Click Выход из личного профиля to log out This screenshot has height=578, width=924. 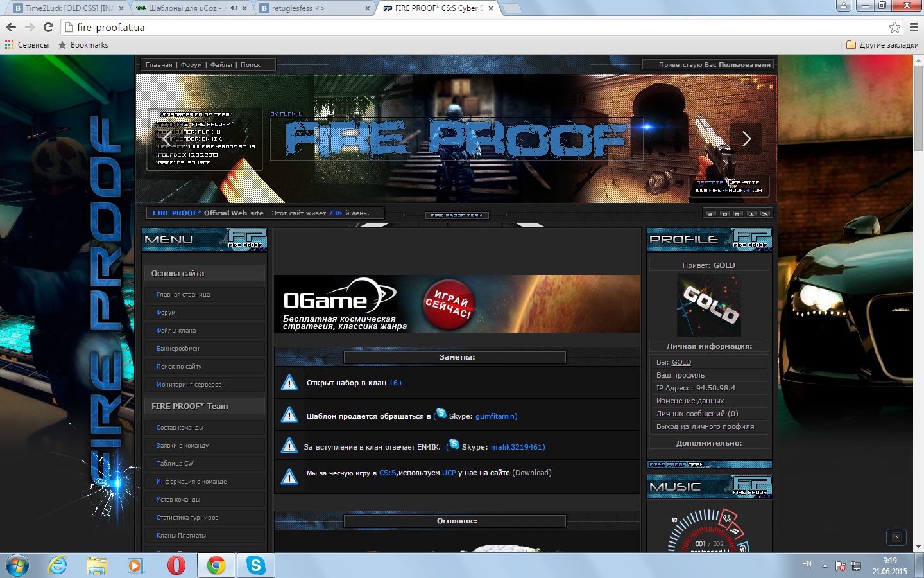[x=705, y=426]
